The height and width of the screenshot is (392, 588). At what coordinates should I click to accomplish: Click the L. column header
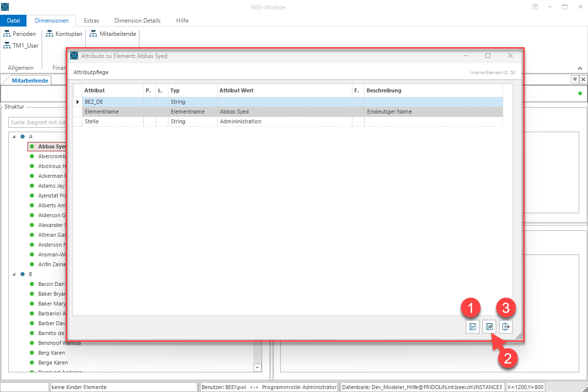[161, 90]
